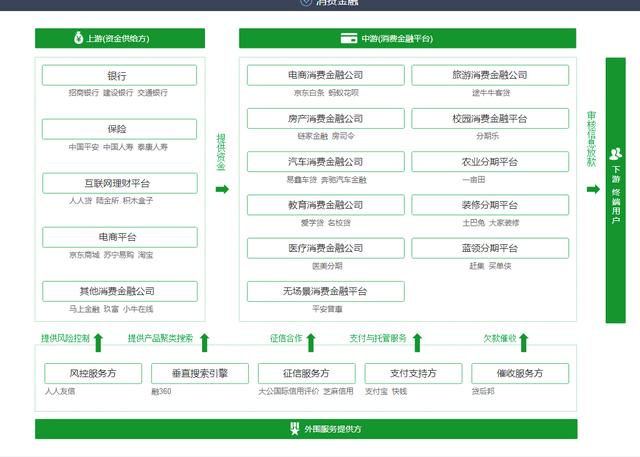Click the 垂直搜索引擎 box
This screenshot has width=640, height=457.
point(200,373)
